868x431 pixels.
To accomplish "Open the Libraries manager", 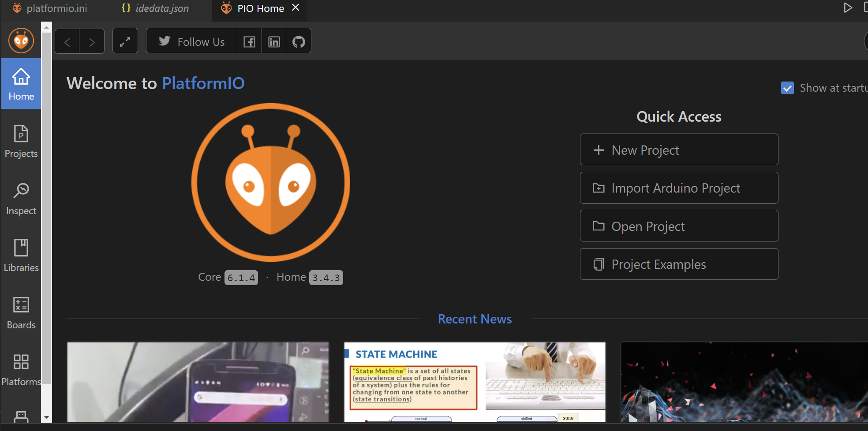I will coord(21,256).
